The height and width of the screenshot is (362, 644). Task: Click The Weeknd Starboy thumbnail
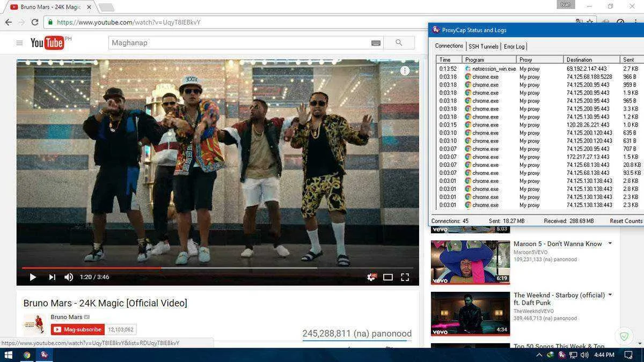(x=470, y=314)
